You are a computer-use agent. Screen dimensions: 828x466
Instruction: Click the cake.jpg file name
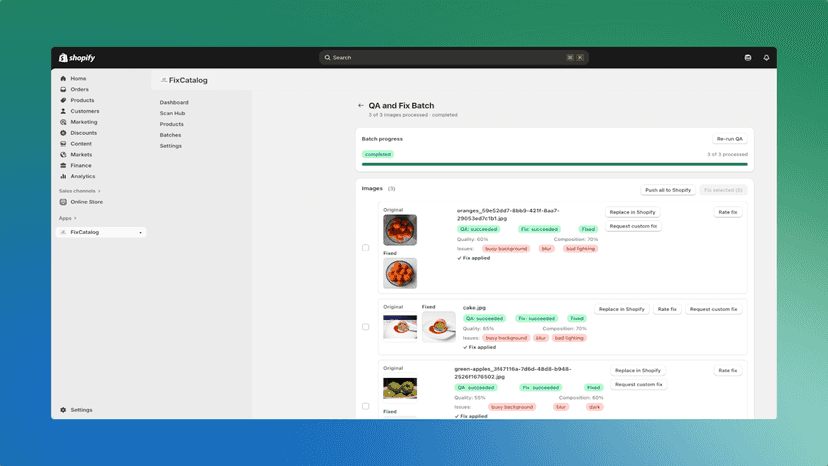tap(474, 307)
